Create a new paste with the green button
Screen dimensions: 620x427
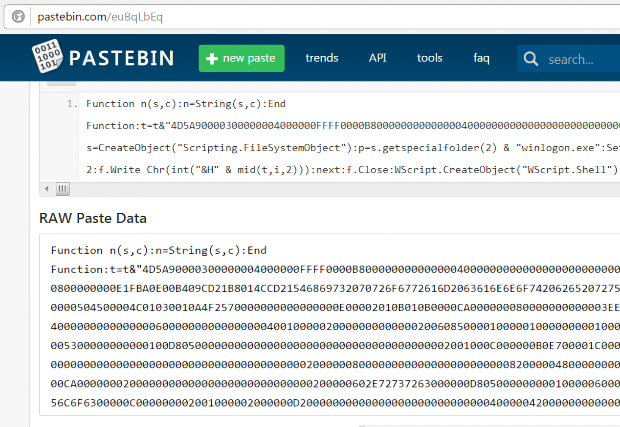click(242, 58)
